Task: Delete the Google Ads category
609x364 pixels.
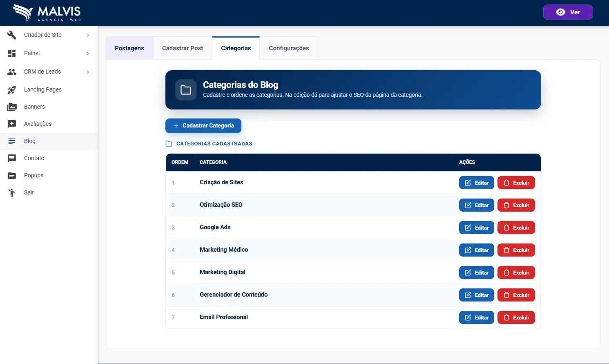Action: coord(516,228)
